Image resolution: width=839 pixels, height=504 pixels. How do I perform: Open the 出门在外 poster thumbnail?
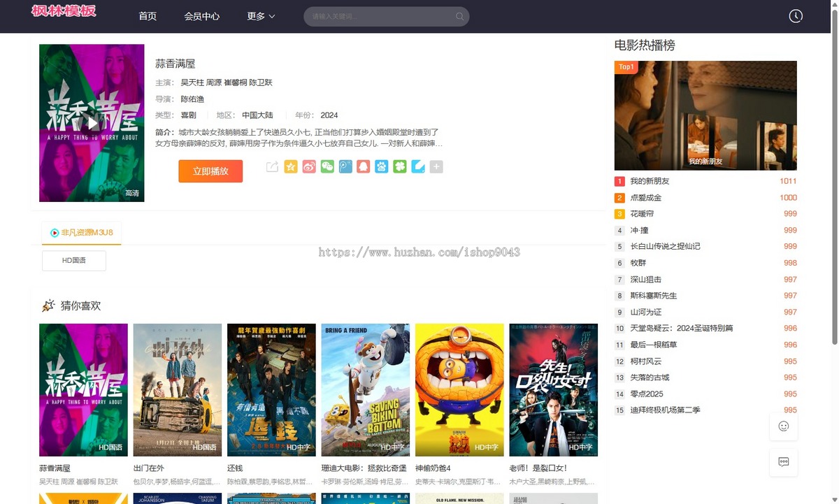point(178,390)
